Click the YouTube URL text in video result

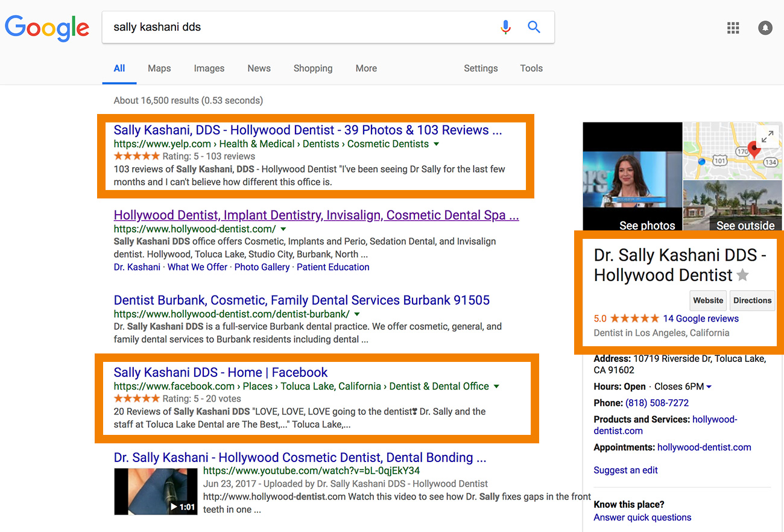(312, 471)
